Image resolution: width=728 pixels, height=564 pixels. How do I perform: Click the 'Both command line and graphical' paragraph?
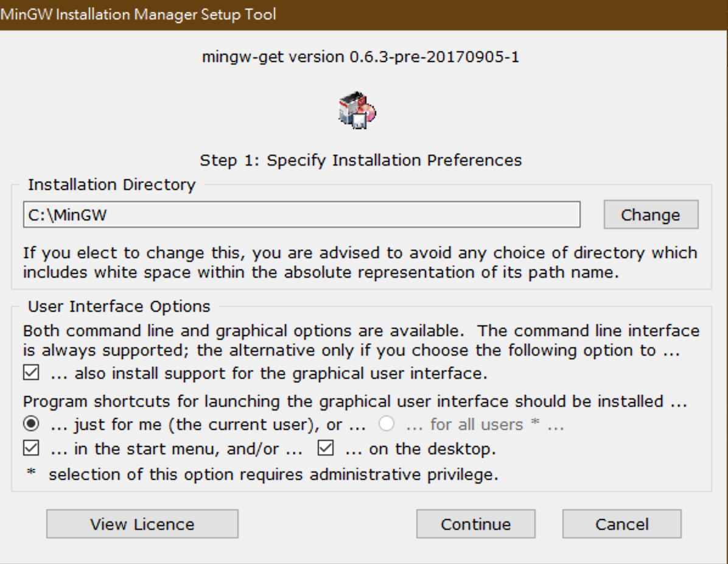click(x=360, y=340)
